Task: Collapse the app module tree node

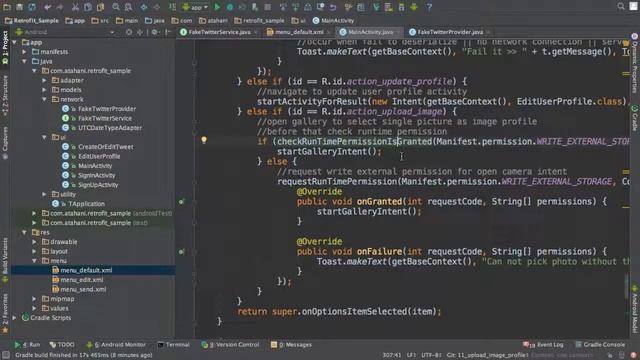Action: (x=15, y=42)
